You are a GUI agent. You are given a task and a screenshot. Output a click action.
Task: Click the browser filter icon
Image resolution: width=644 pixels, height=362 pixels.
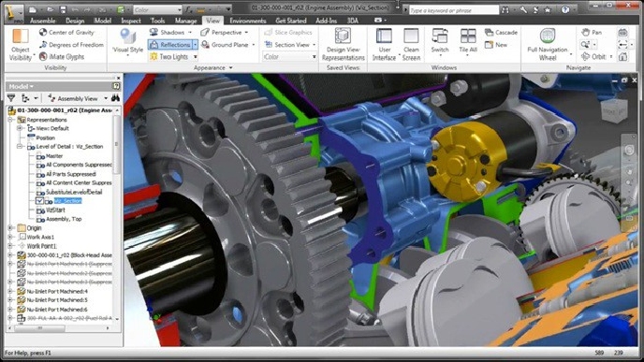click(11, 98)
